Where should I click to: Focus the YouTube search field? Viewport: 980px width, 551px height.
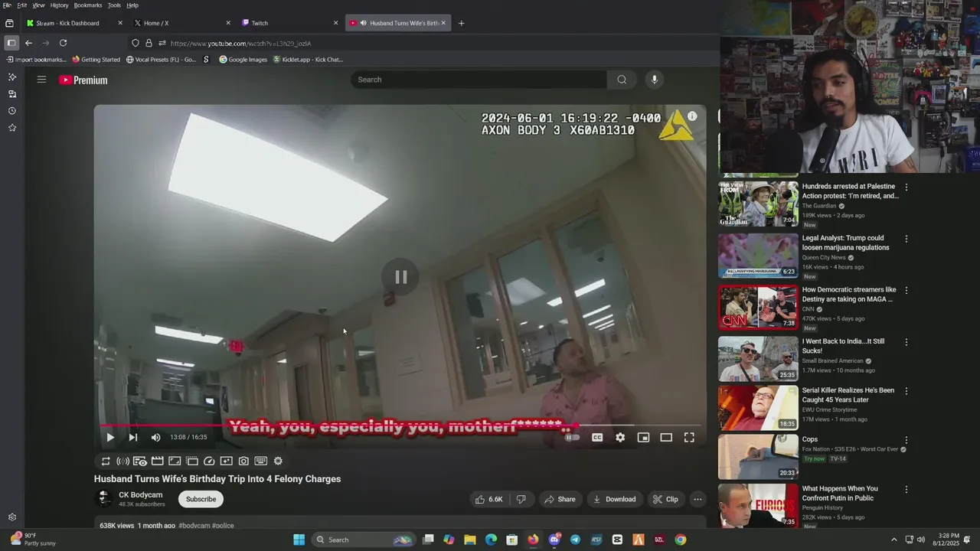[x=479, y=80]
